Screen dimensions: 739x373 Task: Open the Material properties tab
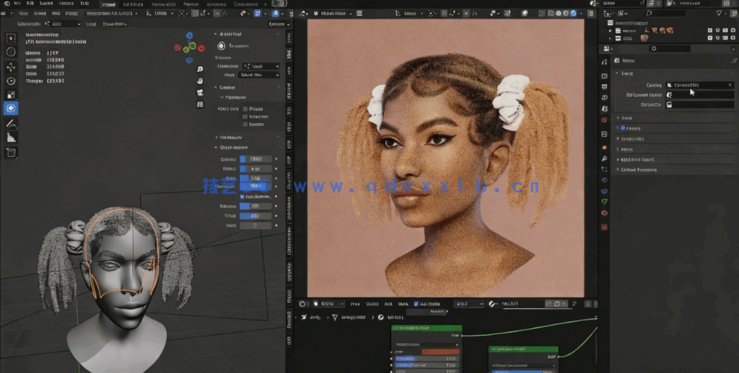604,213
